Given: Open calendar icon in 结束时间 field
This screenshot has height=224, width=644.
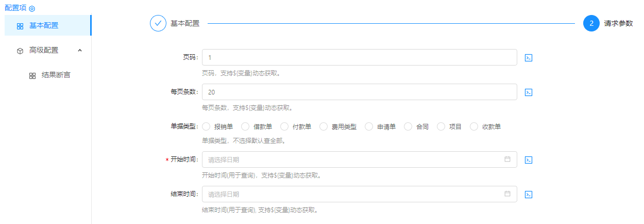Looking at the screenshot, I should tap(507, 194).
